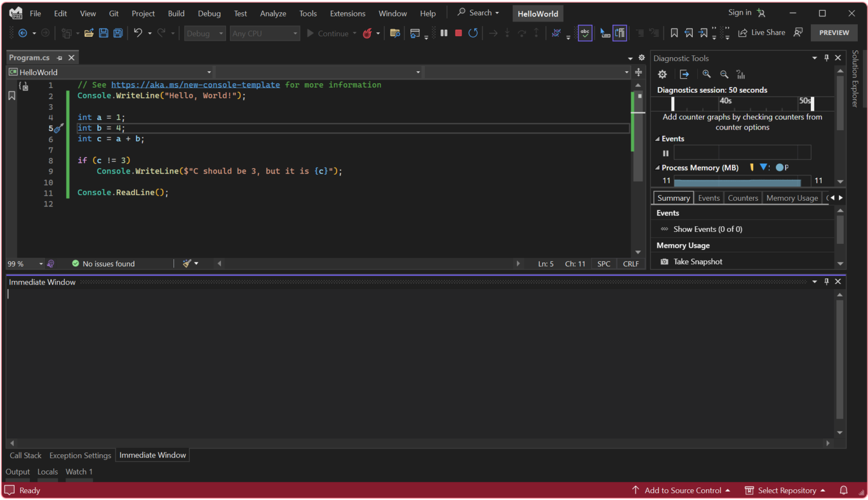Screen dimensions: 868x500
Task: Open the File menu
Action: 35,13
